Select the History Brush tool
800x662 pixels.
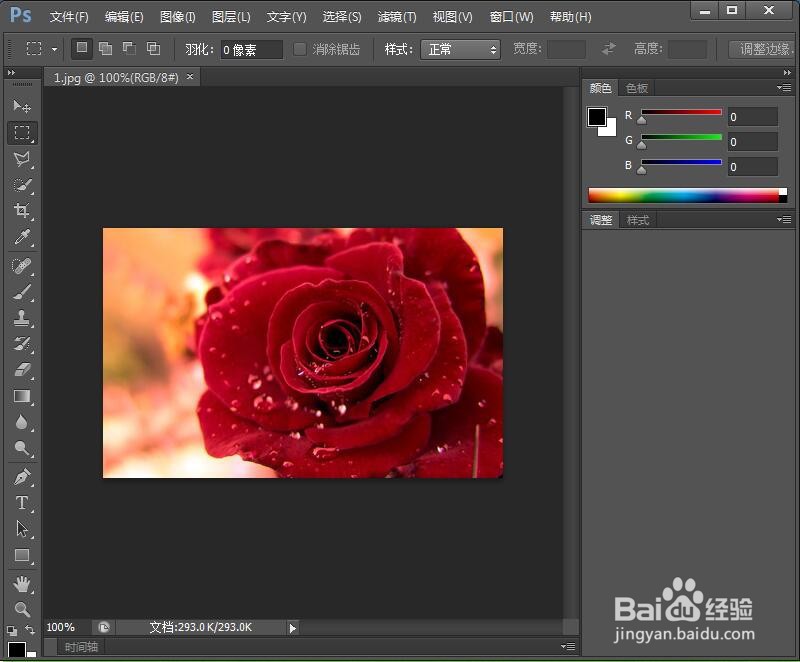(21, 344)
